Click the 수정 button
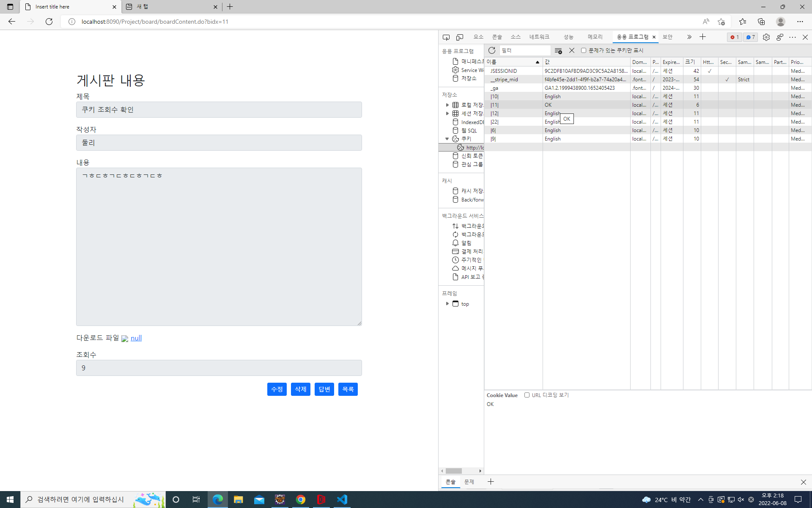 277,389
